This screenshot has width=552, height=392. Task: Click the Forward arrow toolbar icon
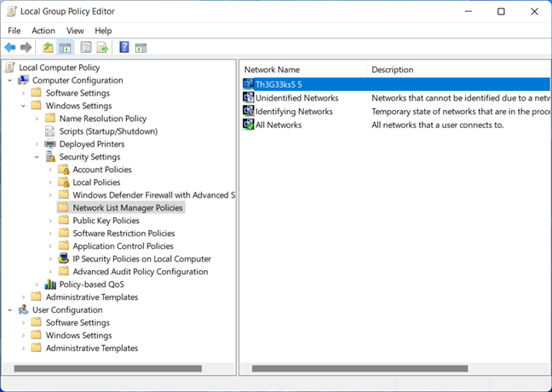[26, 47]
